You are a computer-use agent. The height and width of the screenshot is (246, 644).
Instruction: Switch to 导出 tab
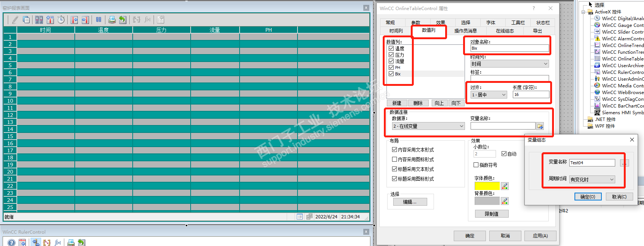tap(537, 31)
